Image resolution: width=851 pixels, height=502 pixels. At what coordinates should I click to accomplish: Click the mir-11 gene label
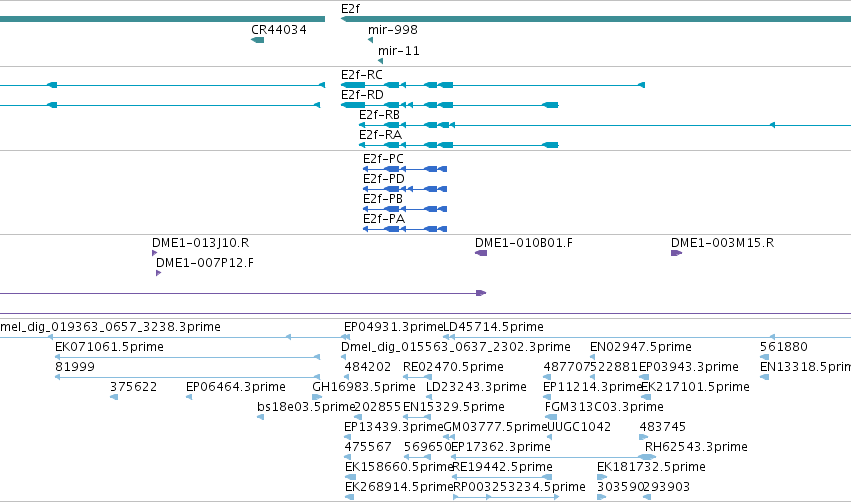pos(398,51)
